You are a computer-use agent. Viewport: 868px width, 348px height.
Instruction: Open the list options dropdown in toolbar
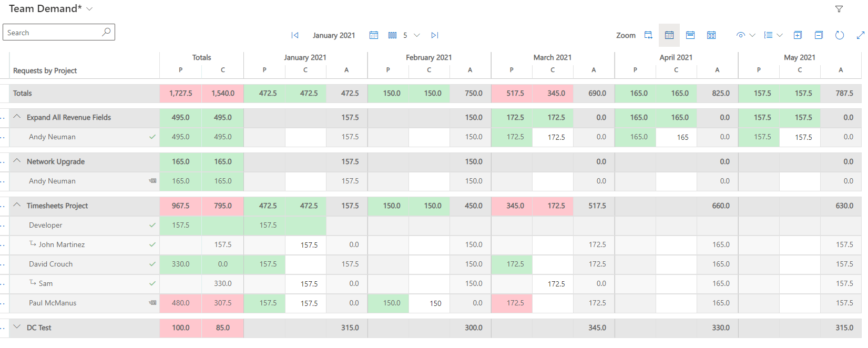(x=773, y=35)
